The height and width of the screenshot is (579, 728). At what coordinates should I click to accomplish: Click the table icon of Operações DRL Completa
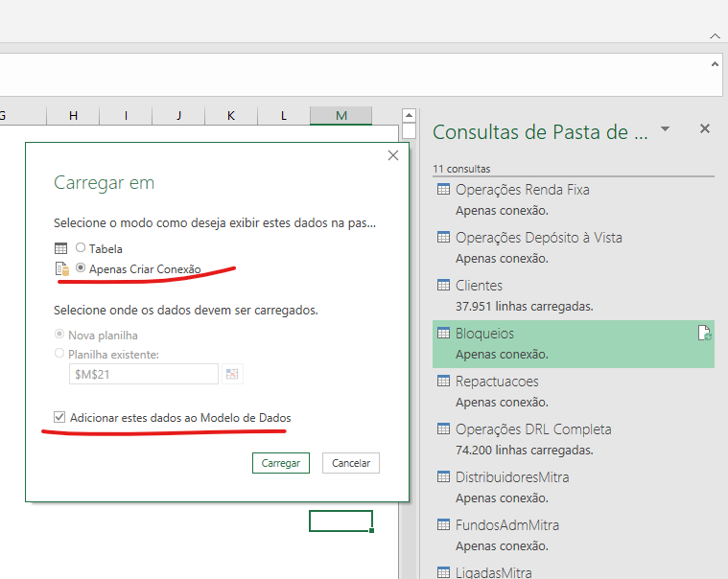pos(443,428)
